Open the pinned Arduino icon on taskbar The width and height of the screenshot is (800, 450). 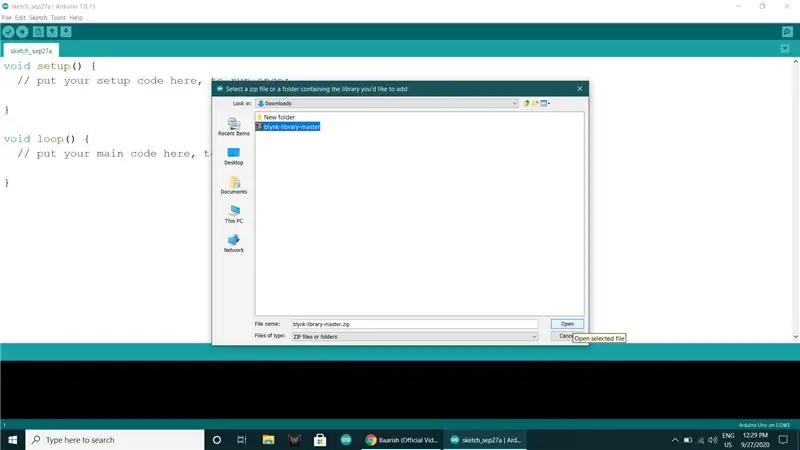346,440
